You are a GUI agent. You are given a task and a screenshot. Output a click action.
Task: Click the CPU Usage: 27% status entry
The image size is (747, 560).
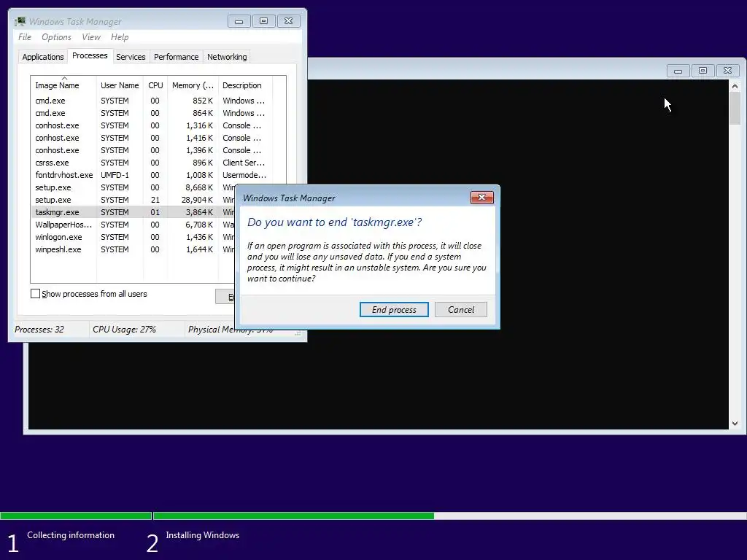tap(124, 329)
